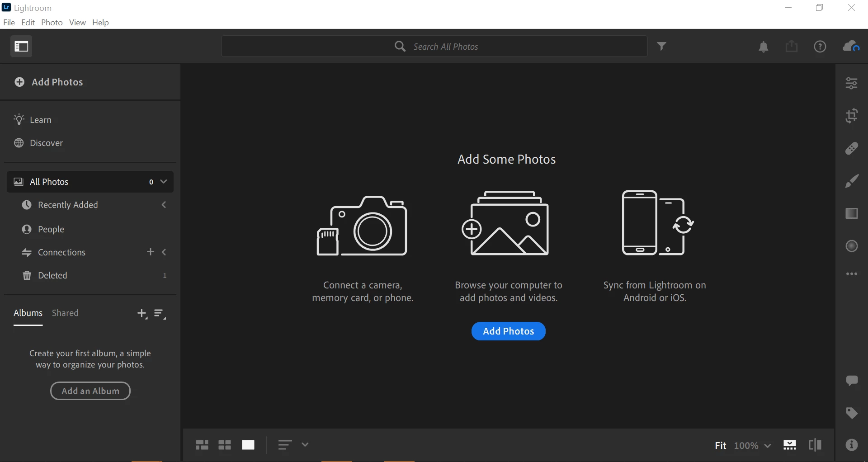Open the three-dots more options icon
Image resolution: width=868 pixels, height=462 pixels.
(852, 274)
